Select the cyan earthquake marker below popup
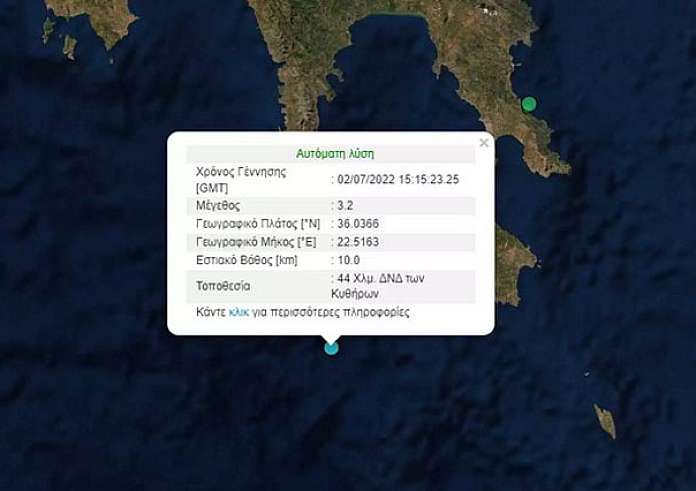Image resolution: width=696 pixels, height=491 pixels. (x=331, y=348)
